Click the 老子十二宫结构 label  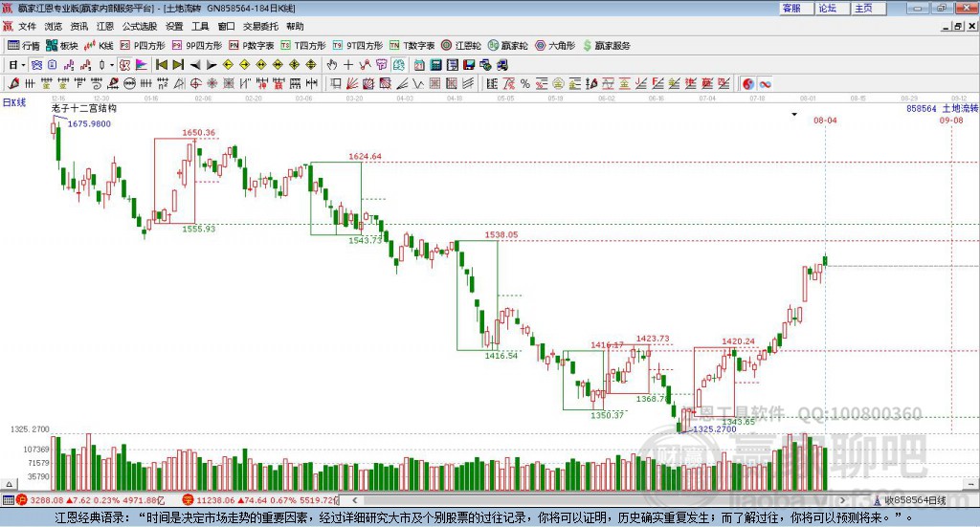tap(84, 108)
